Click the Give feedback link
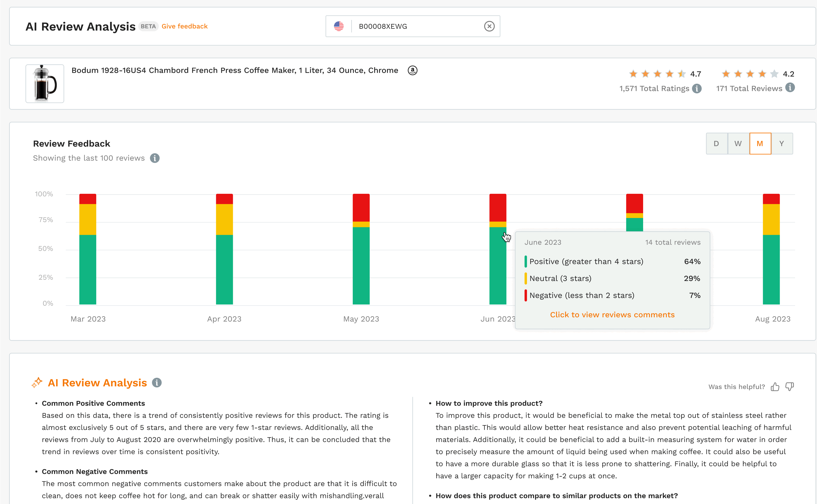 (x=184, y=26)
